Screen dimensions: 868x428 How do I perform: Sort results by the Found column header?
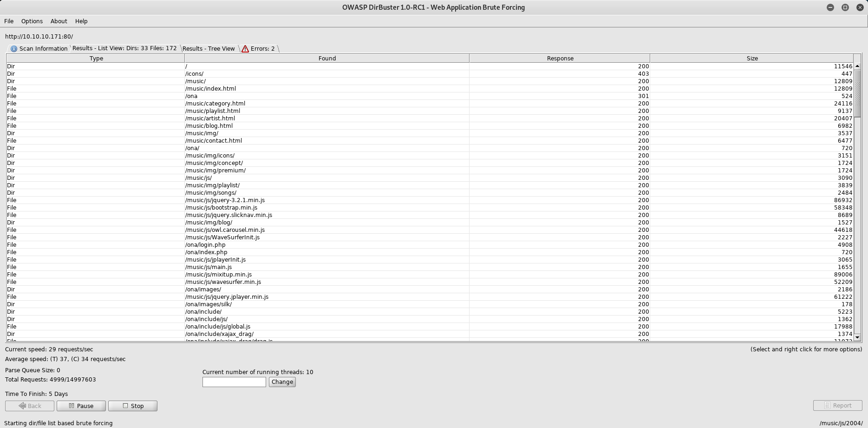(x=327, y=58)
